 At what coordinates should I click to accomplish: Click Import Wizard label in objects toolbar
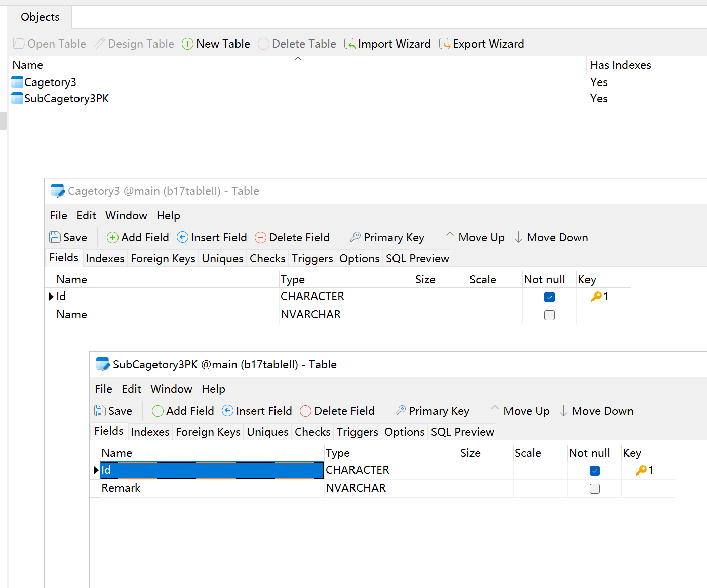(394, 44)
